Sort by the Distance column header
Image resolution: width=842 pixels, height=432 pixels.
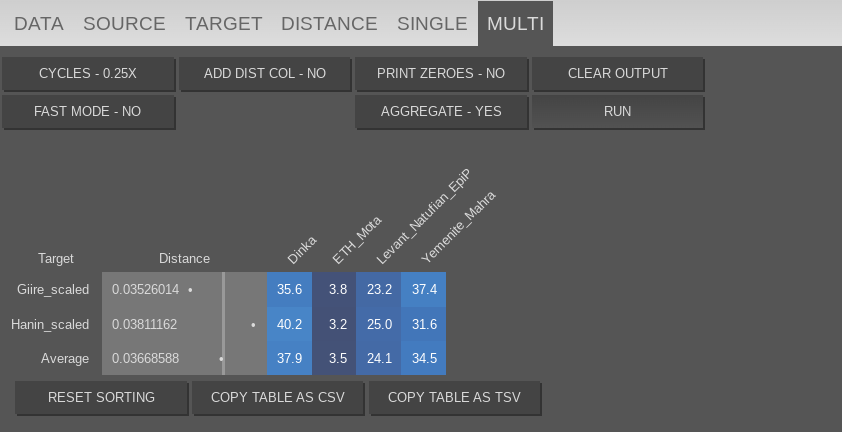coord(184,259)
